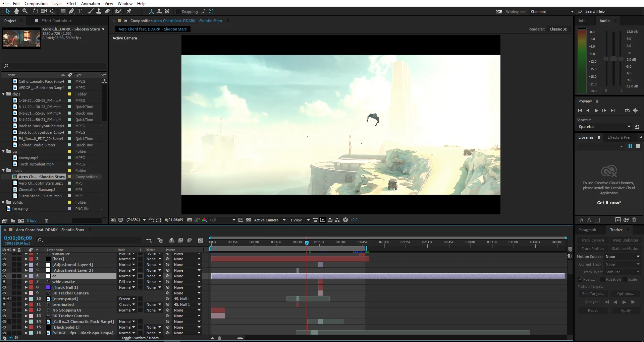Click the Warp Stabilizer button
The height and width of the screenshot is (342, 644).
point(625,240)
